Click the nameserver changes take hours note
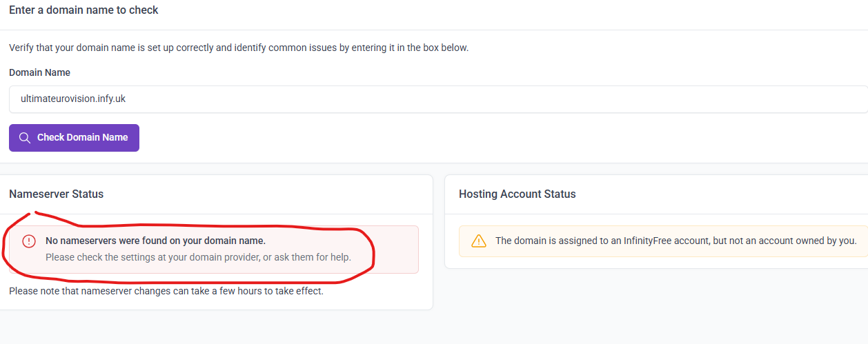The height and width of the screenshot is (344, 868). pos(166,291)
